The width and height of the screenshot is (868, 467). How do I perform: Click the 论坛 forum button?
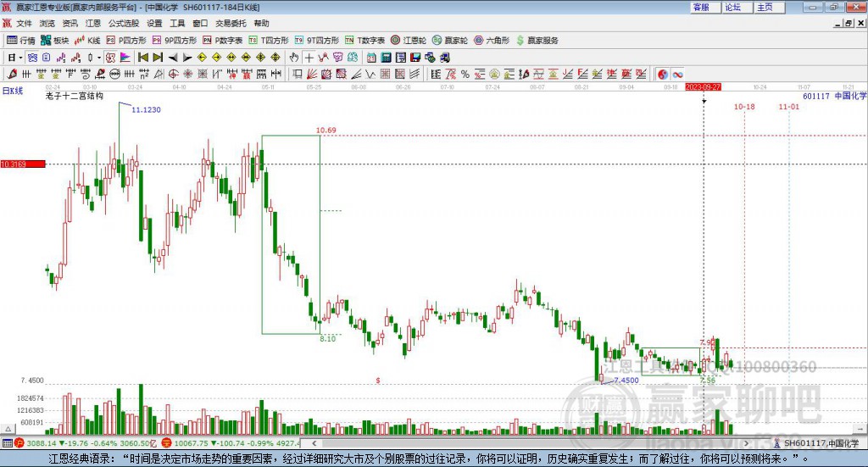click(x=737, y=7)
